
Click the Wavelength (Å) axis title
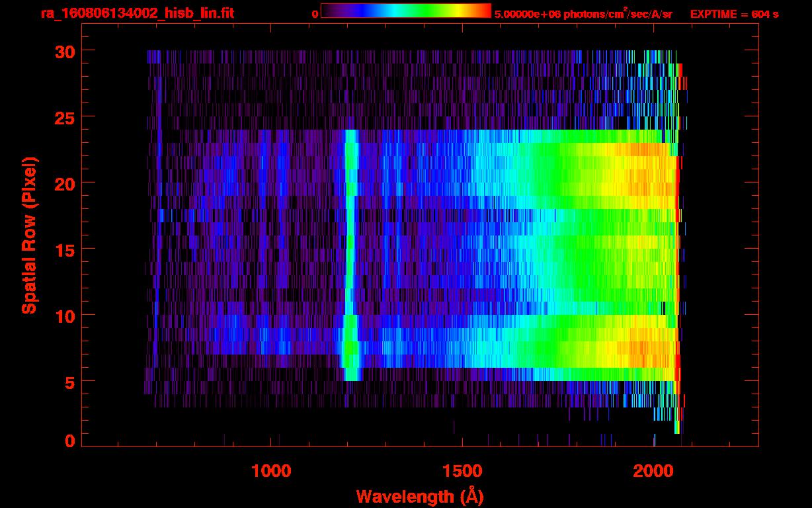pyautogui.click(x=420, y=496)
